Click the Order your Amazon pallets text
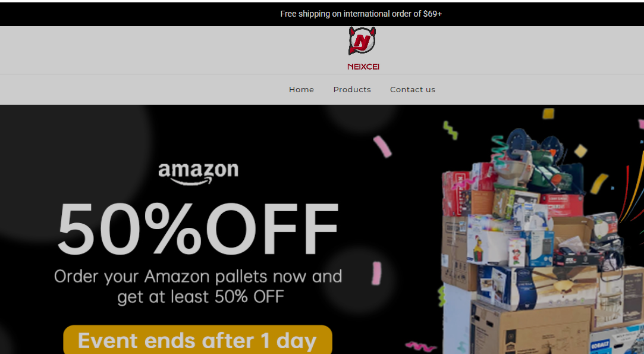This screenshot has width=644, height=354. click(198, 287)
